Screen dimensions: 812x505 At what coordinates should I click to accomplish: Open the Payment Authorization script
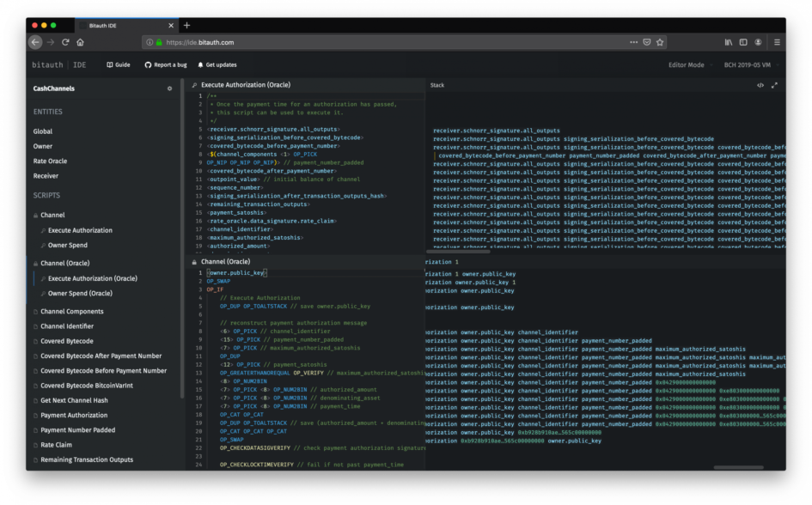click(x=74, y=416)
